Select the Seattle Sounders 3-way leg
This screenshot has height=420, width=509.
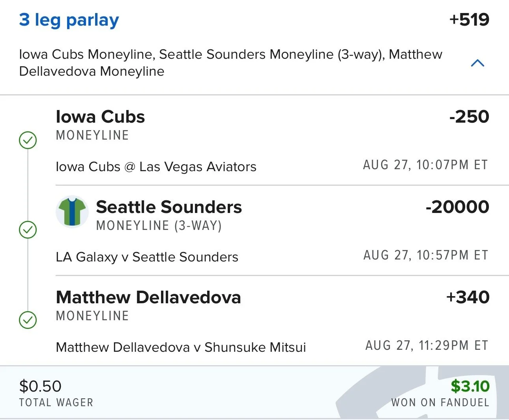pos(169,207)
